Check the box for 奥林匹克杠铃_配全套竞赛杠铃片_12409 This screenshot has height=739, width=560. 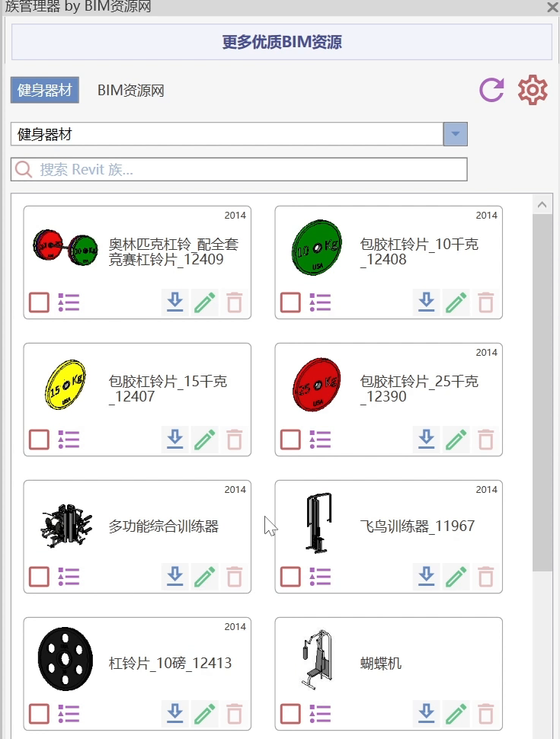[39, 302]
